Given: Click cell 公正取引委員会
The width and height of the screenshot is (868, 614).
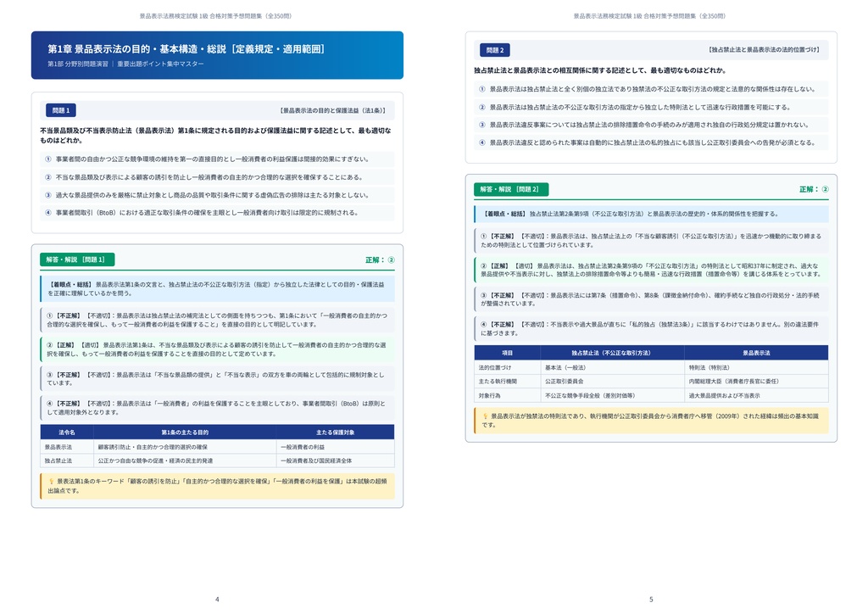Looking at the screenshot, I should (x=612, y=382).
